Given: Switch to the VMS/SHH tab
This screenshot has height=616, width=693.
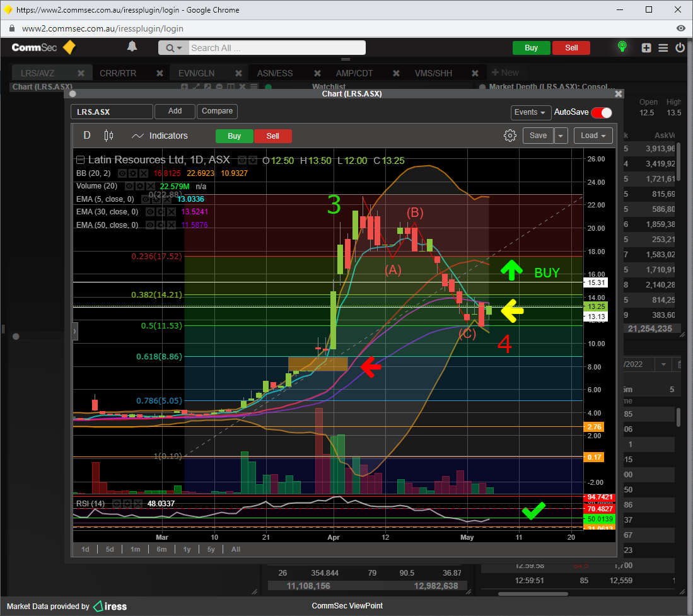Looking at the screenshot, I should [x=433, y=73].
